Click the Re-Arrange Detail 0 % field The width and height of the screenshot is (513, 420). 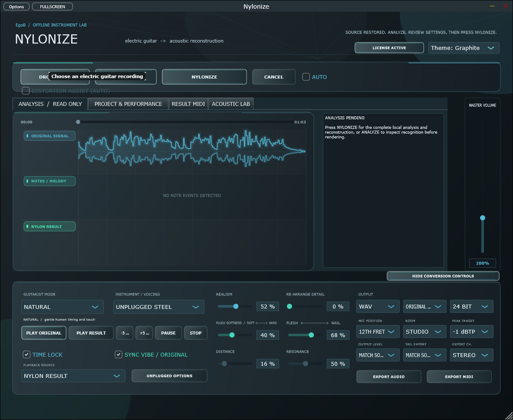point(338,306)
